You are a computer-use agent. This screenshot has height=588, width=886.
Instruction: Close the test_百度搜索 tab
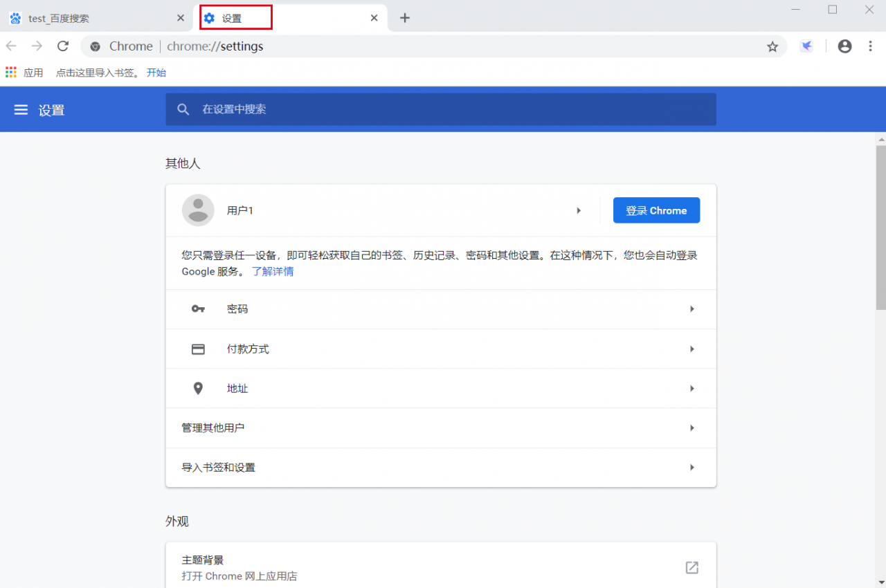[181, 18]
